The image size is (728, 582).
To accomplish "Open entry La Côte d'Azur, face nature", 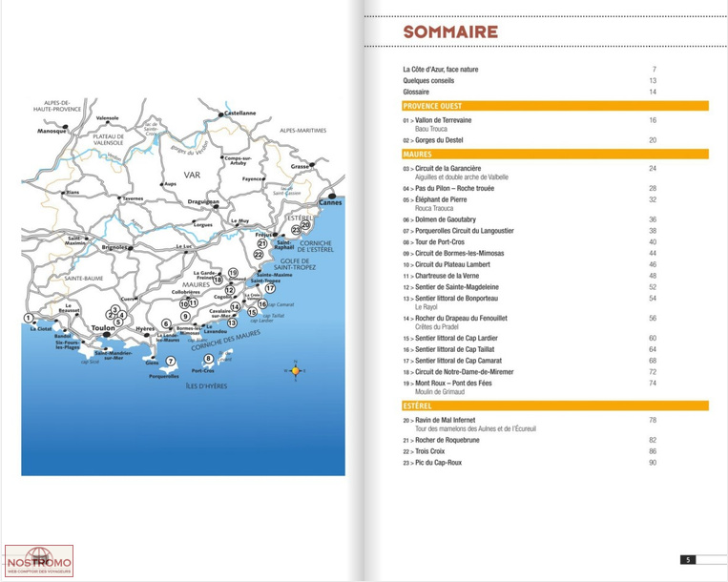I will tap(441, 69).
